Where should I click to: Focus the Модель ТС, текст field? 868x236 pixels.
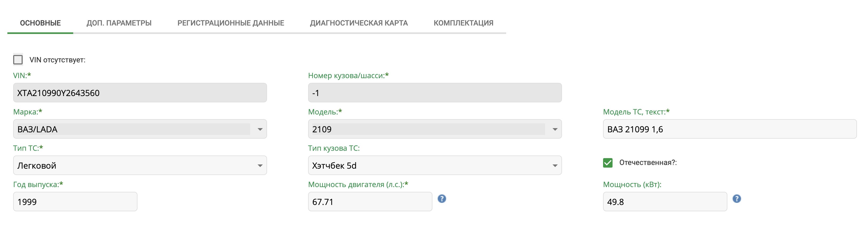click(730, 129)
